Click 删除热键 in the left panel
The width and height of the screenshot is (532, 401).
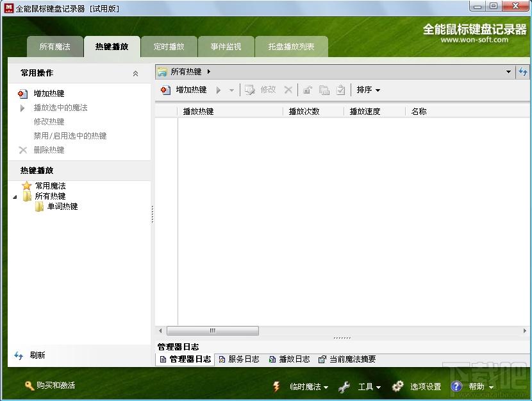click(49, 149)
